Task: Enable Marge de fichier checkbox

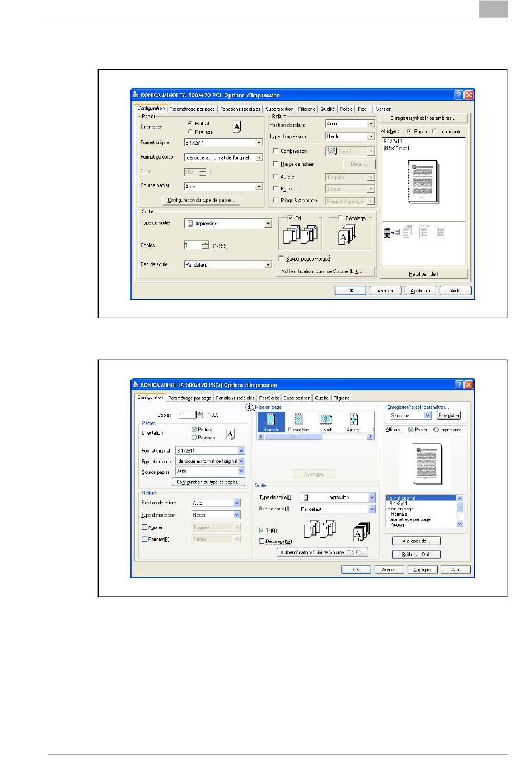Action: [x=275, y=164]
